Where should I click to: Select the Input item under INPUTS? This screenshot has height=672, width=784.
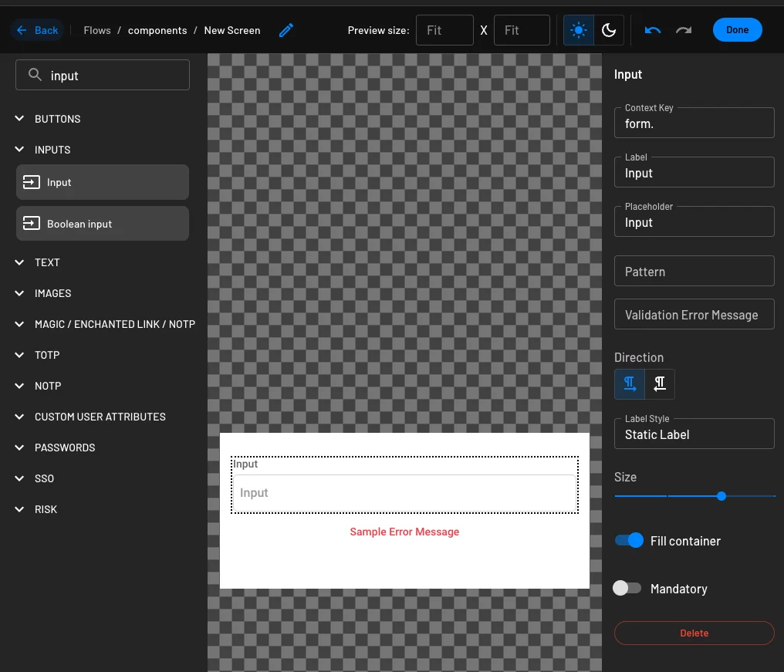click(103, 182)
